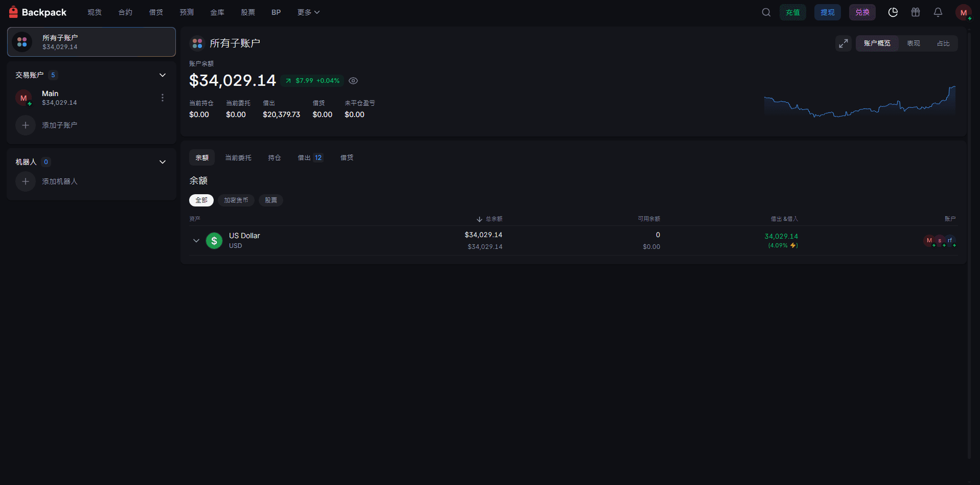Switch to the 借出 tab
The height and width of the screenshot is (485, 980).
click(310, 158)
